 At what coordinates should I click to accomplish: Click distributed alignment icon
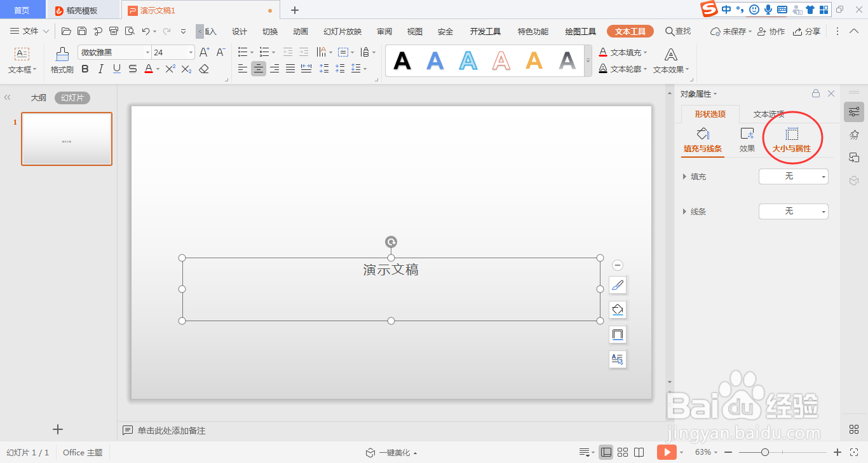pyautogui.click(x=306, y=69)
